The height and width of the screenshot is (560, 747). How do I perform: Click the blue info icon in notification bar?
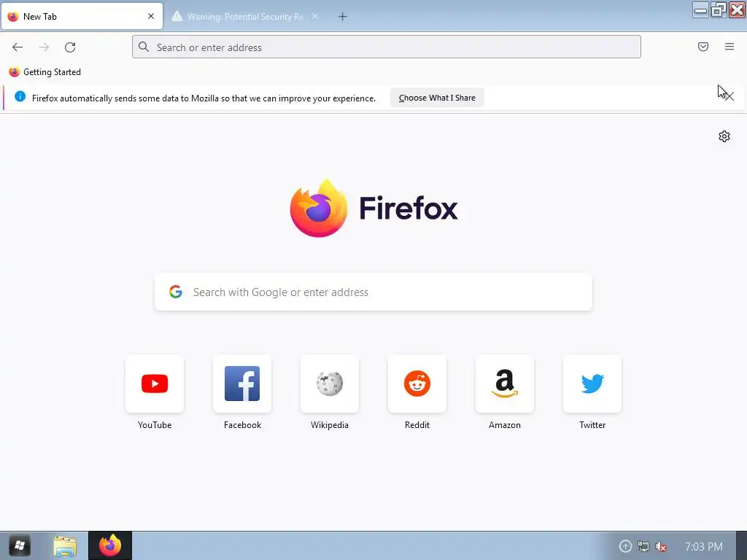(x=20, y=97)
